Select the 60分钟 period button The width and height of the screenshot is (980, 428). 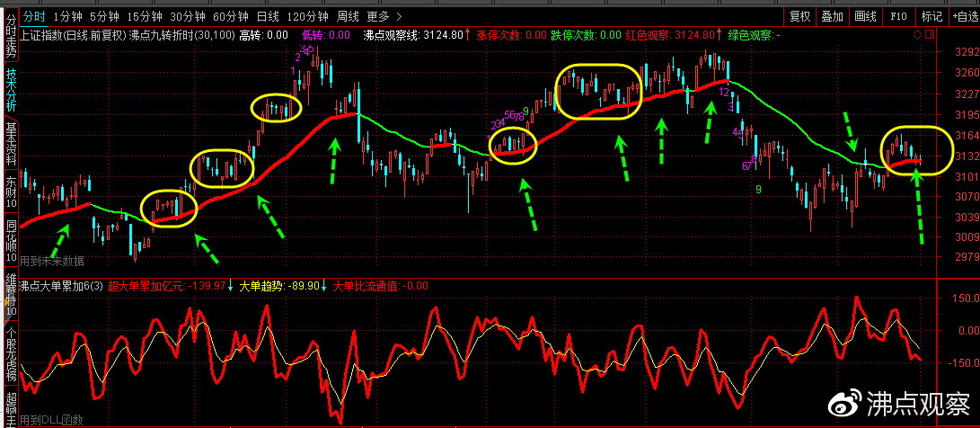pos(229,16)
